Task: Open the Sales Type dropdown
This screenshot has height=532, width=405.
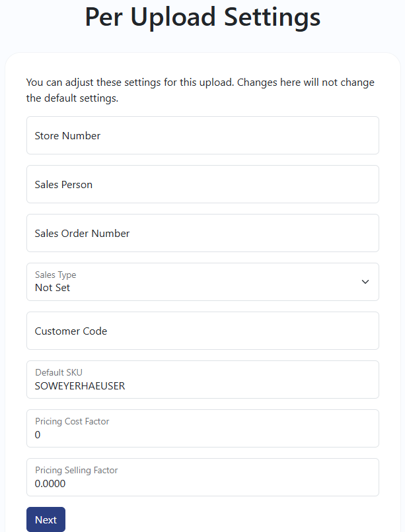Action: click(x=202, y=283)
